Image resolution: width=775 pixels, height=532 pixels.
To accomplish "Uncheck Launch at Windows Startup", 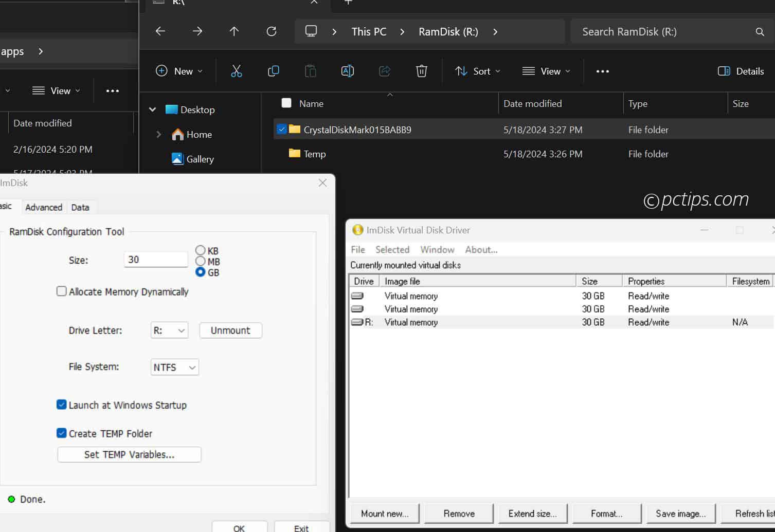I will coord(62,405).
